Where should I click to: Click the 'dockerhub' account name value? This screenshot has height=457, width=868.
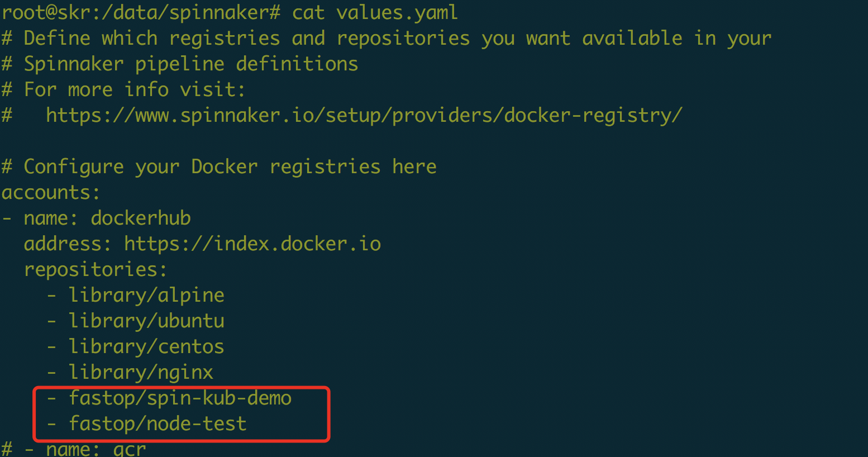pos(141,218)
